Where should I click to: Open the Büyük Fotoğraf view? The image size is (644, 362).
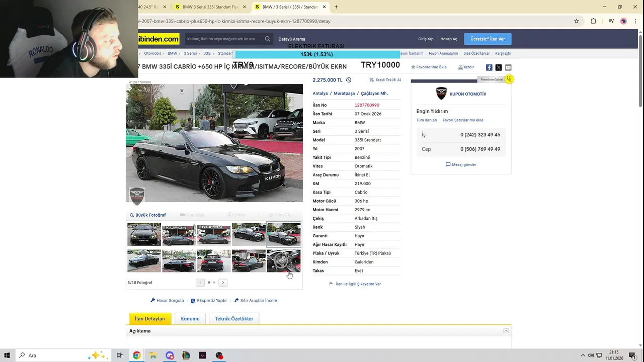click(x=147, y=215)
